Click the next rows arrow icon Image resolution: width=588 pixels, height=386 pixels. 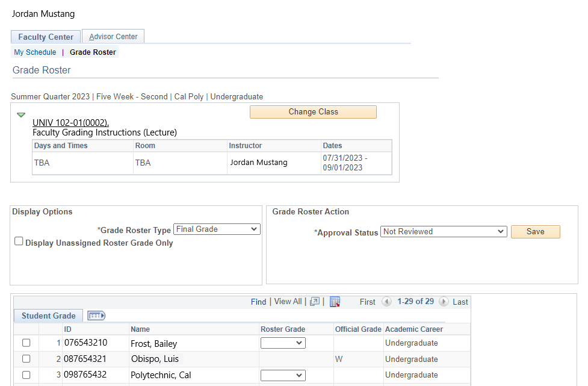(x=444, y=302)
